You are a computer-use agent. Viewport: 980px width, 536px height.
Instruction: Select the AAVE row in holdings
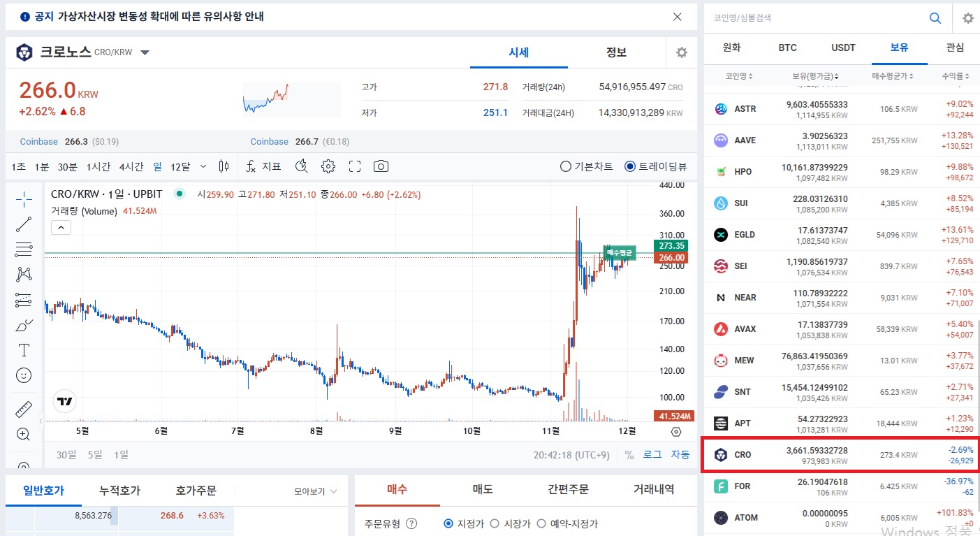(840, 140)
